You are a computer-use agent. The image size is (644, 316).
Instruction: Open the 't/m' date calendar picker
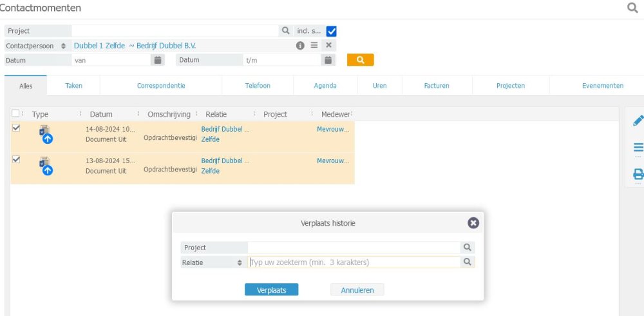click(x=328, y=60)
